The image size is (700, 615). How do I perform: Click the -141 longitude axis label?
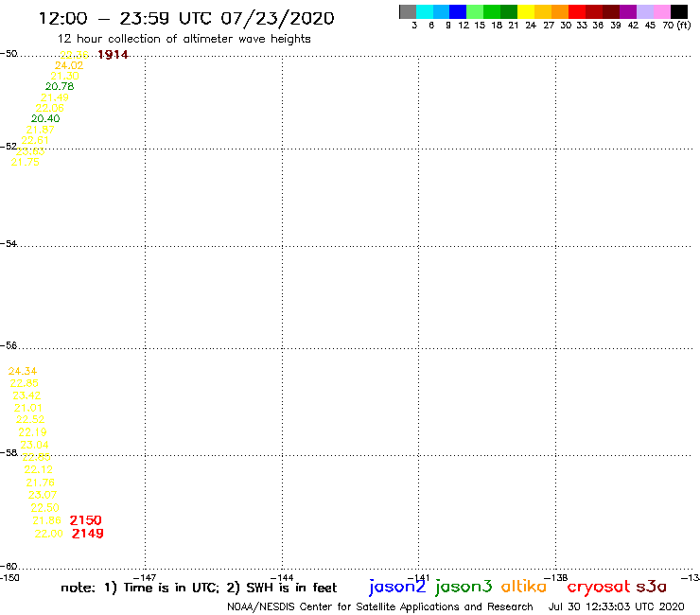[x=418, y=578]
